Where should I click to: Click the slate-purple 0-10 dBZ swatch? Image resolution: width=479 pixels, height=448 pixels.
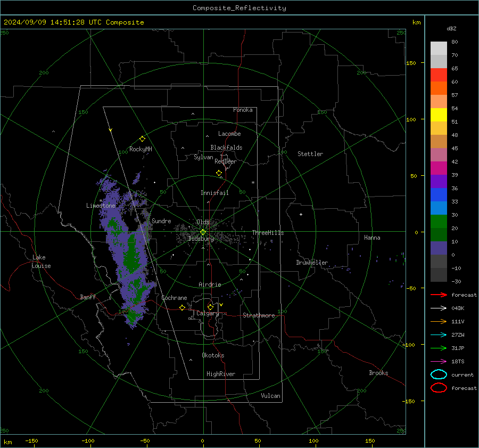[x=439, y=248]
